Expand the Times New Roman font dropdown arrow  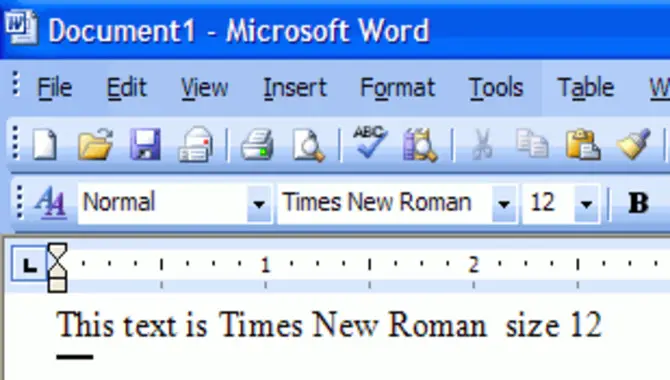point(504,203)
